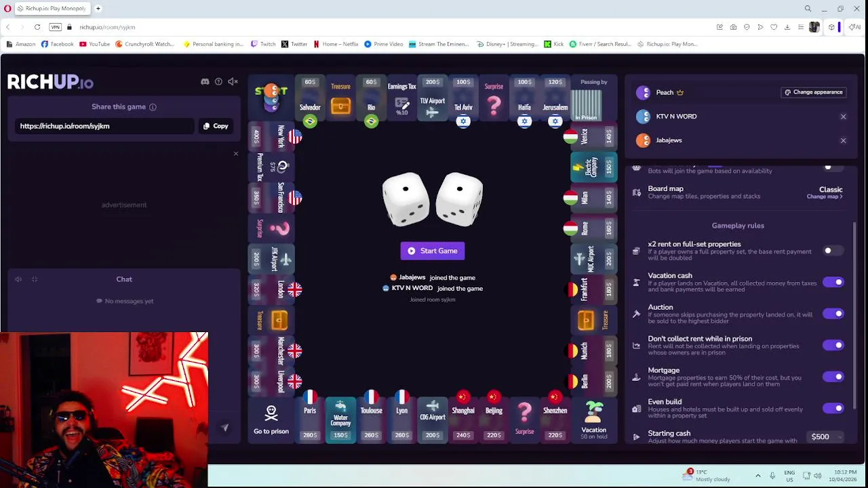Open Change map for the Classic board

tap(825, 197)
